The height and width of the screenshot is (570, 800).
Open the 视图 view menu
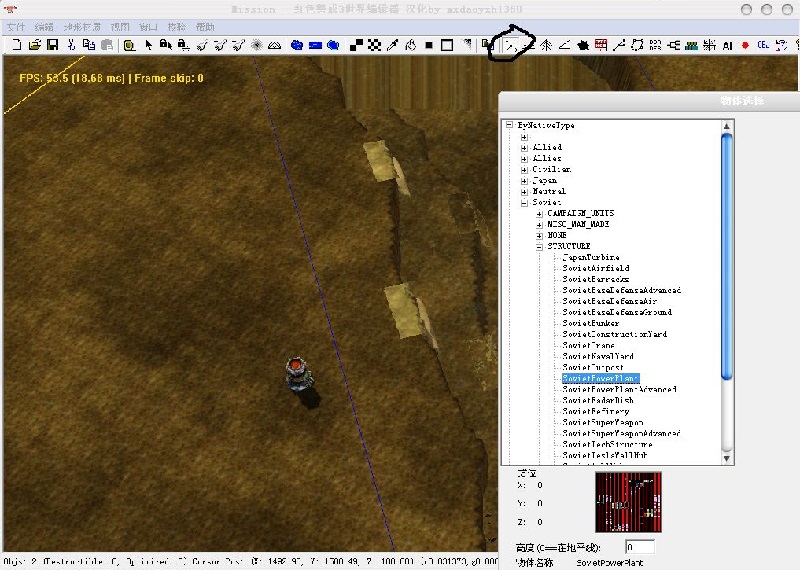point(120,27)
